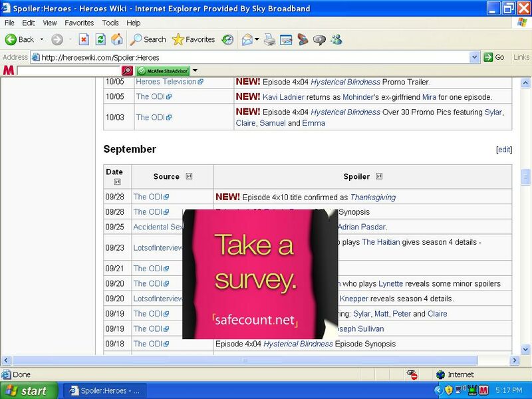This screenshot has height=399, width=532.
Task: Click the pop-up blocked status bar icon
Action: click(x=412, y=374)
